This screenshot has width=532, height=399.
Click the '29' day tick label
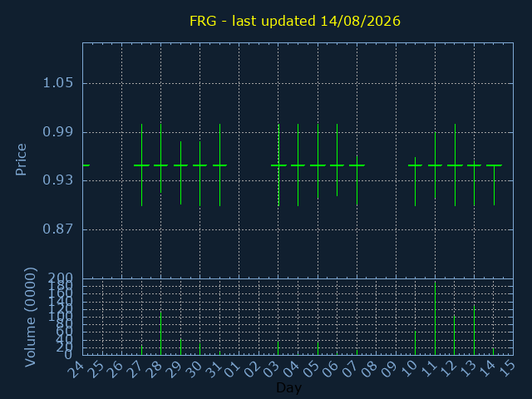coord(174,369)
